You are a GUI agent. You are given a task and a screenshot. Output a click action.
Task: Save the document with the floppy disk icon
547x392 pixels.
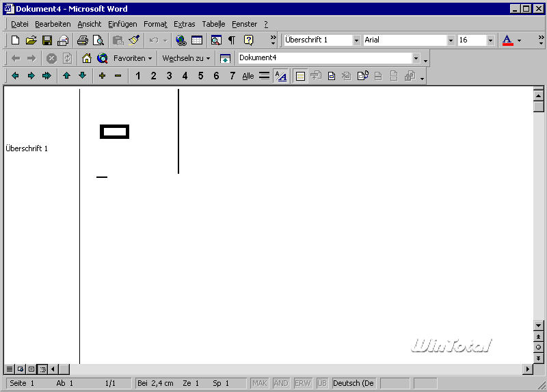point(46,40)
